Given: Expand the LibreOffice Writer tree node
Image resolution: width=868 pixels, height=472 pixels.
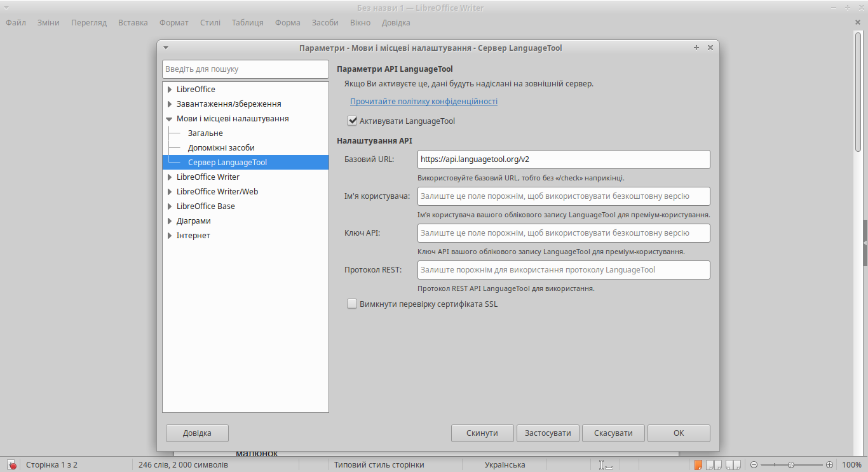Looking at the screenshot, I should 170,177.
